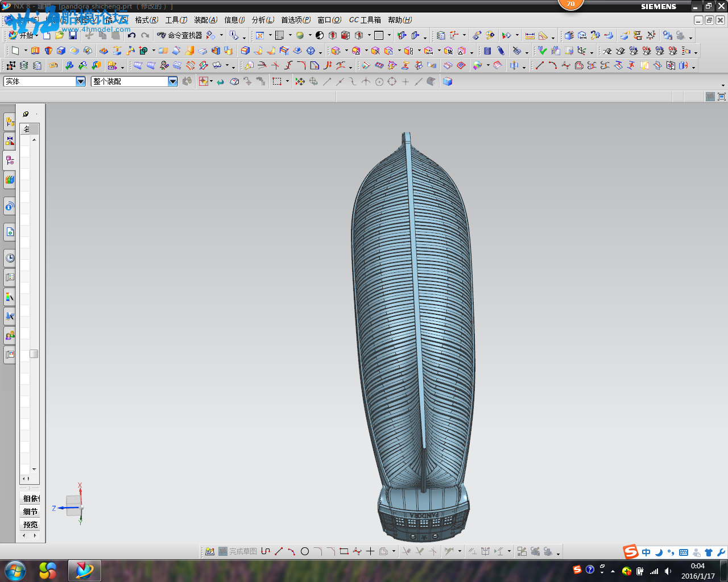Click the Windows Start button
The image size is (728, 582).
coord(15,571)
